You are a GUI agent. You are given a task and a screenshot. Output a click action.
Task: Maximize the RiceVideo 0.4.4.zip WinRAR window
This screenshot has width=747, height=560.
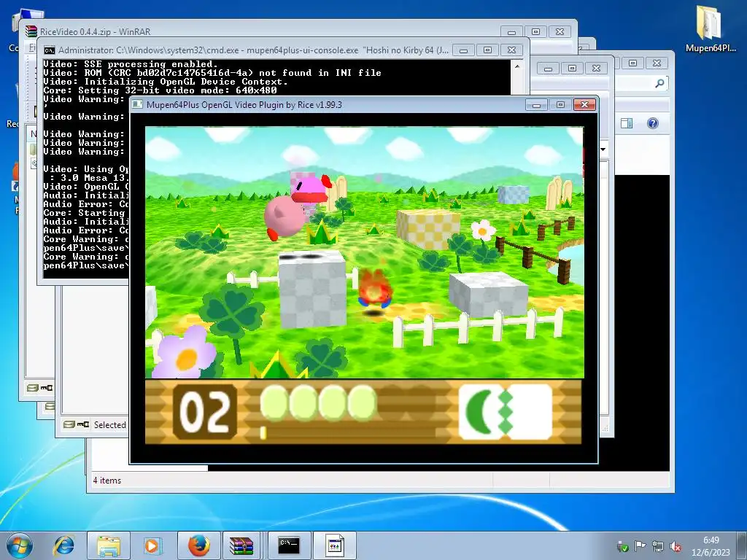(x=535, y=32)
